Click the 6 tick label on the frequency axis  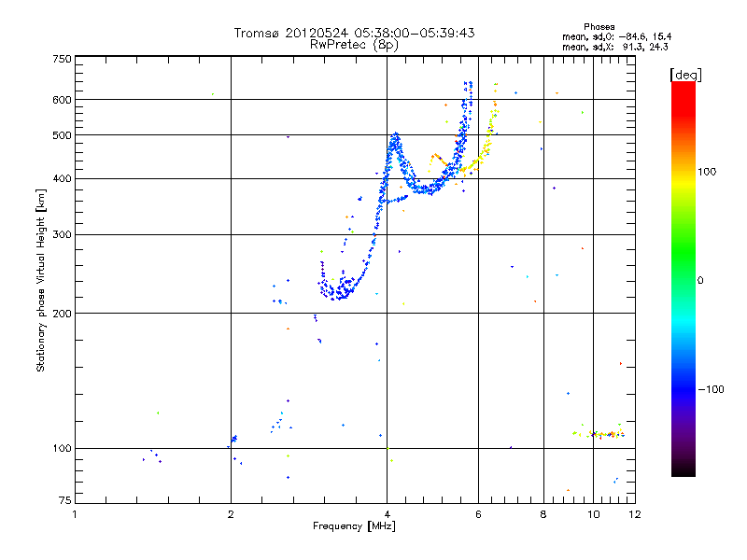(x=478, y=514)
